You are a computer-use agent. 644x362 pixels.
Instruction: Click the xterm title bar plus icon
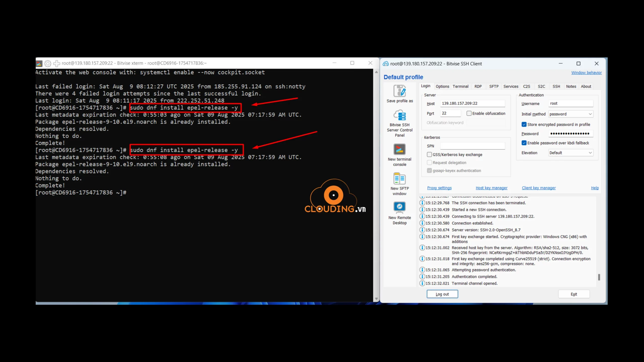coord(57,64)
